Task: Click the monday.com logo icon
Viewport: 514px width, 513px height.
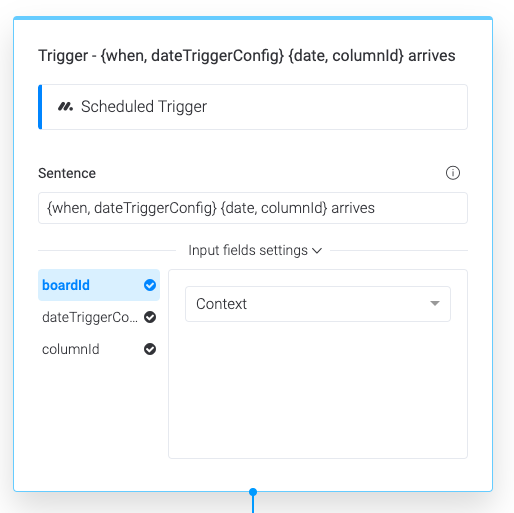Action: 65,107
